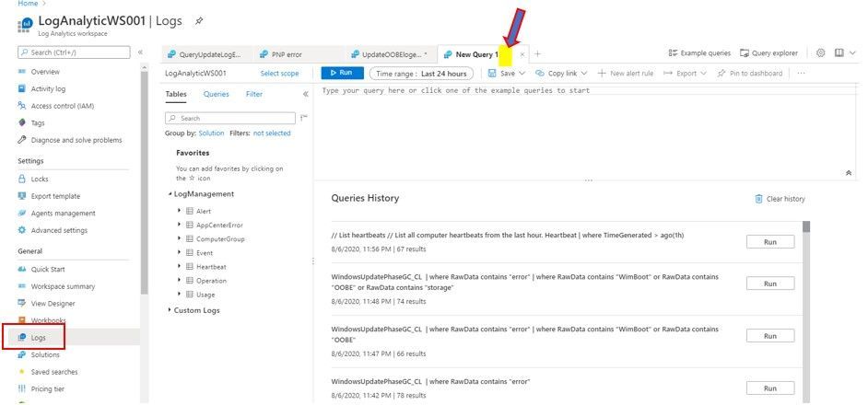
Task: Expand the Heartbeat table
Action: click(179, 266)
